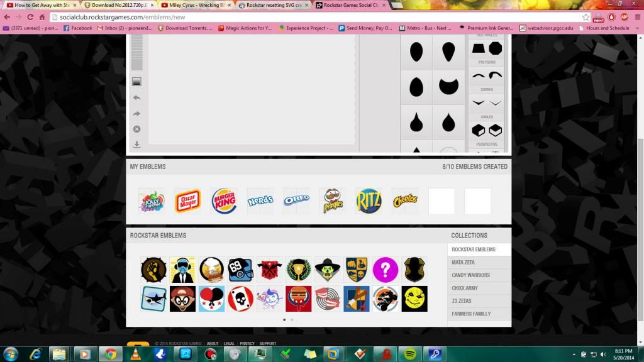Click the browser address bar
Viewport: 644px width, 362px height.
pyautogui.click(x=314, y=17)
